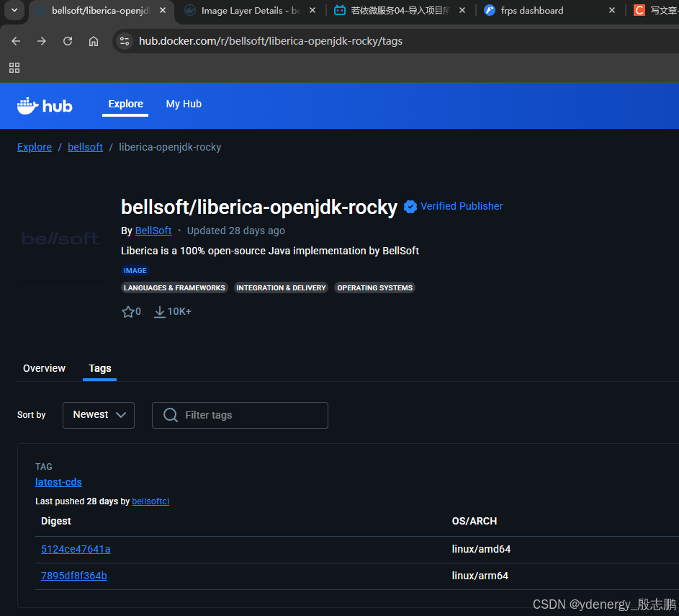Image resolution: width=679 pixels, height=616 pixels.
Task: Open the My Hub navigation item
Action: point(184,104)
